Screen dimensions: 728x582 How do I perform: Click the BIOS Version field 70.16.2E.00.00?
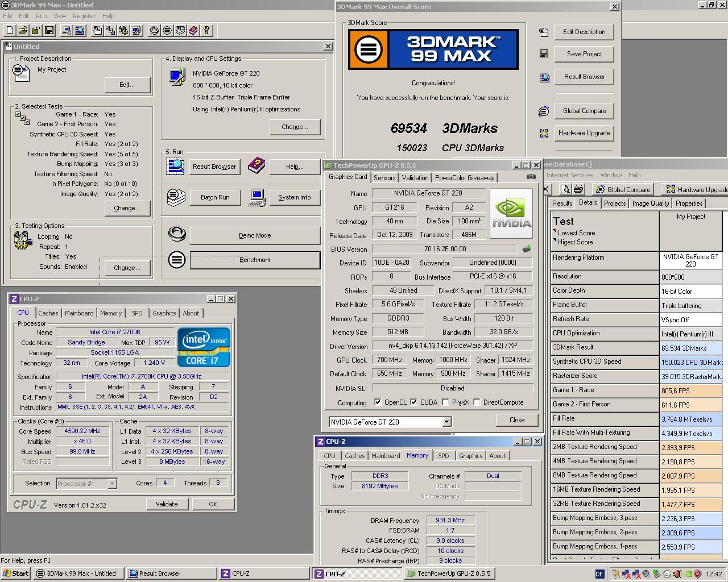(x=445, y=249)
